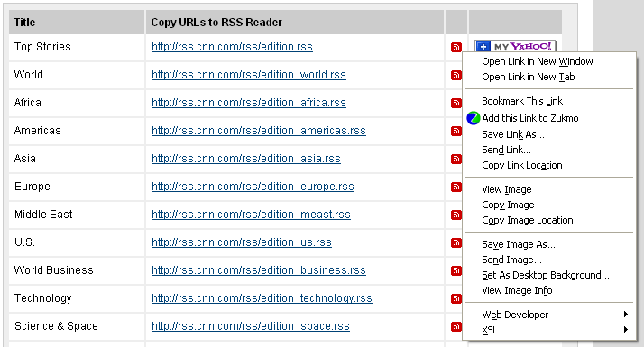Click the Title column header

[77, 23]
